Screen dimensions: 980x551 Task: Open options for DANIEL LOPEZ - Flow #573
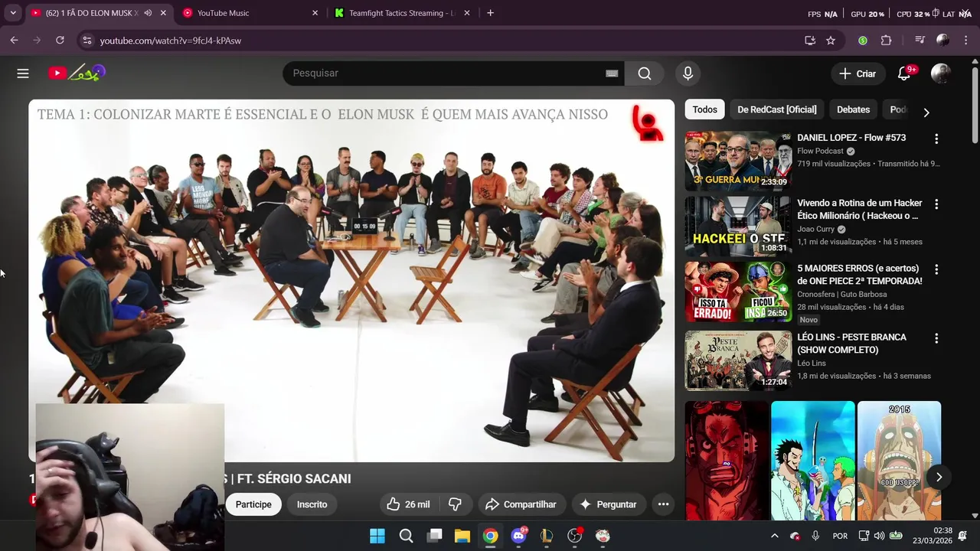coord(936,139)
